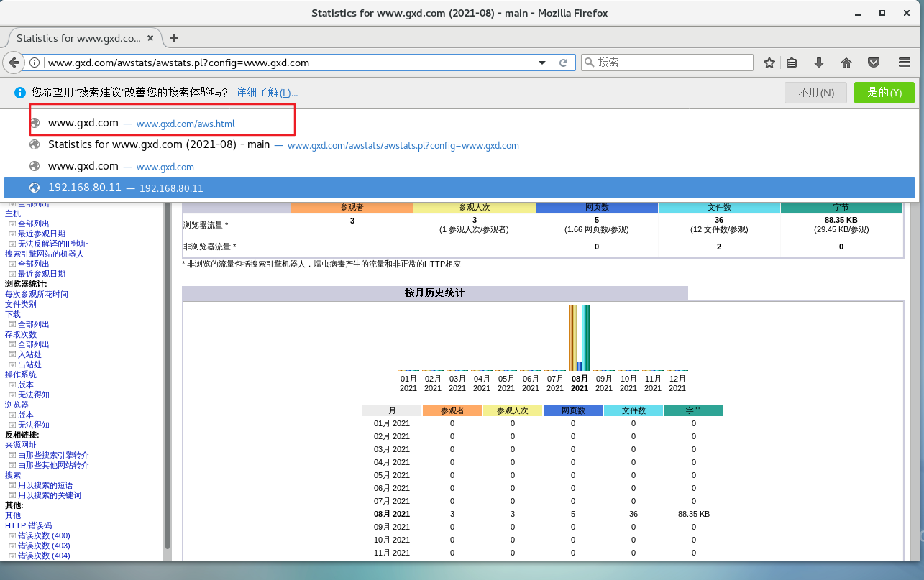Open the 出站处 sidebar link
The height and width of the screenshot is (580, 924).
coord(29,364)
